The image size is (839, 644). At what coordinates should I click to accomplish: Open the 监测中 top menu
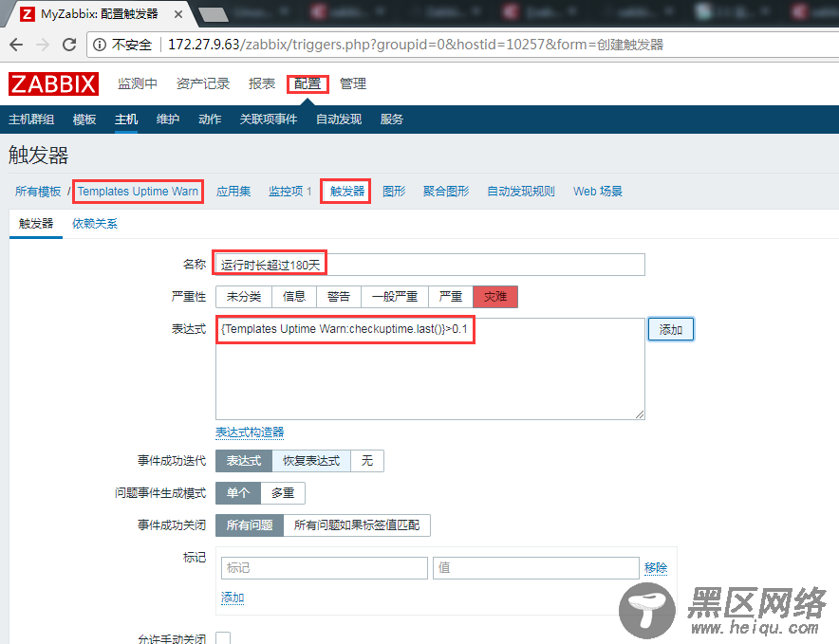click(x=138, y=84)
